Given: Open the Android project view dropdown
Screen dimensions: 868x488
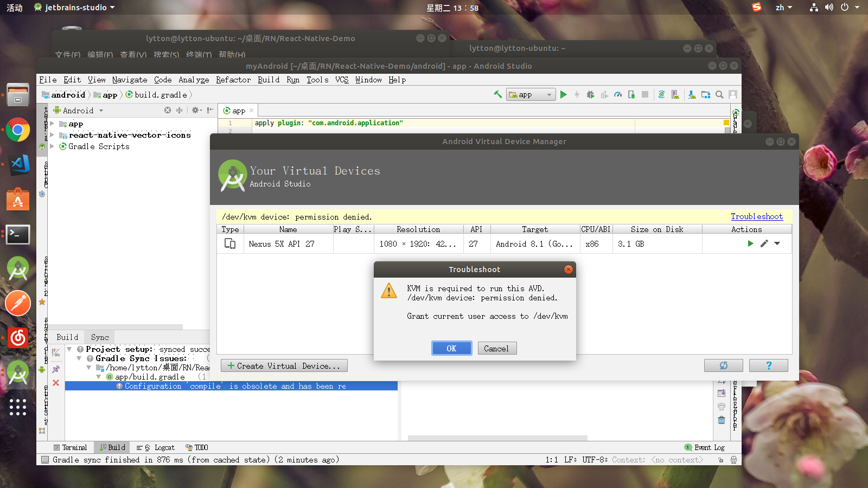Looking at the screenshot, I should pyautogui.click(x=79, y=110).
